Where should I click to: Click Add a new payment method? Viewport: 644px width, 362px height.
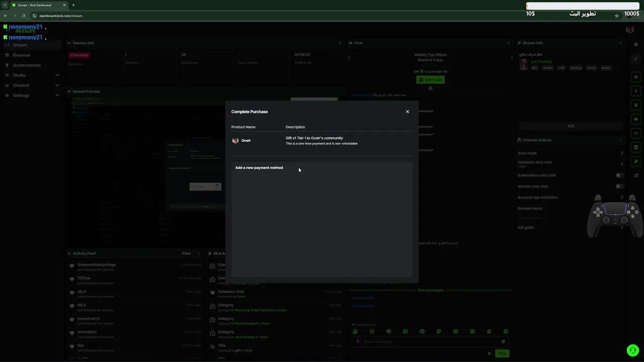(259, 168)
